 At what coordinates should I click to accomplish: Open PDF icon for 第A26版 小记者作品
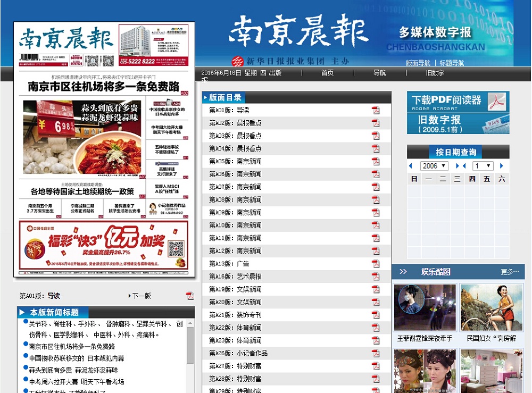point(376,353)
